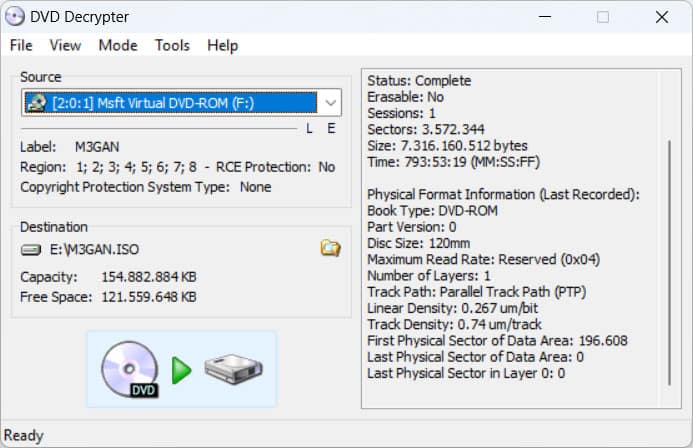The image size is (693, 448).
Task: Open the File menu
Action: pyautogui.click(x=21, y=45)
